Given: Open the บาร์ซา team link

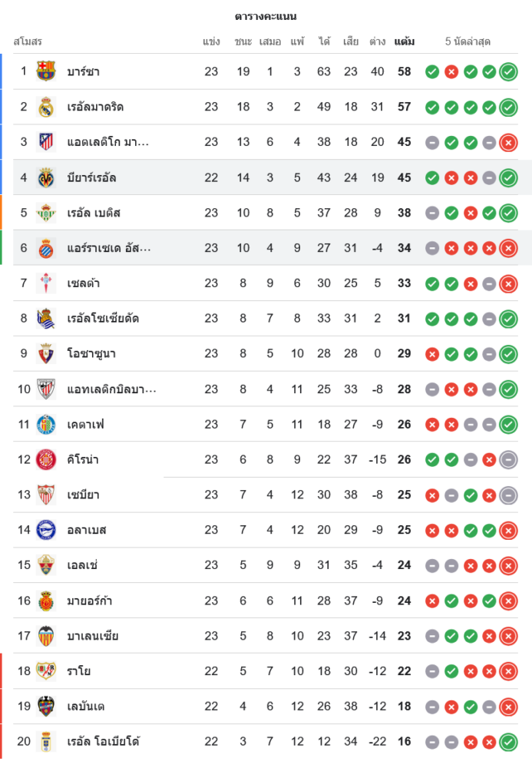Looking at the screenshot, I should click(x=84, y=72).
